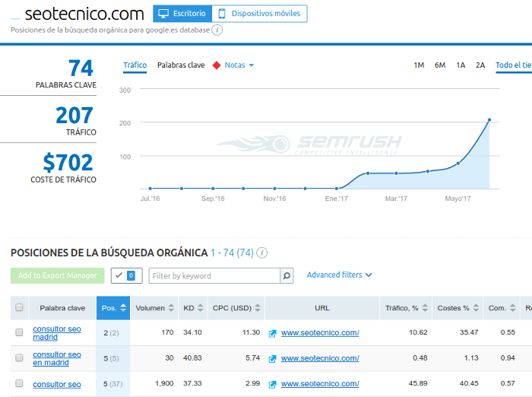Open keyword link consultor seo
Viewport: 532px width, 397px height.
click(x=57, y=384)
